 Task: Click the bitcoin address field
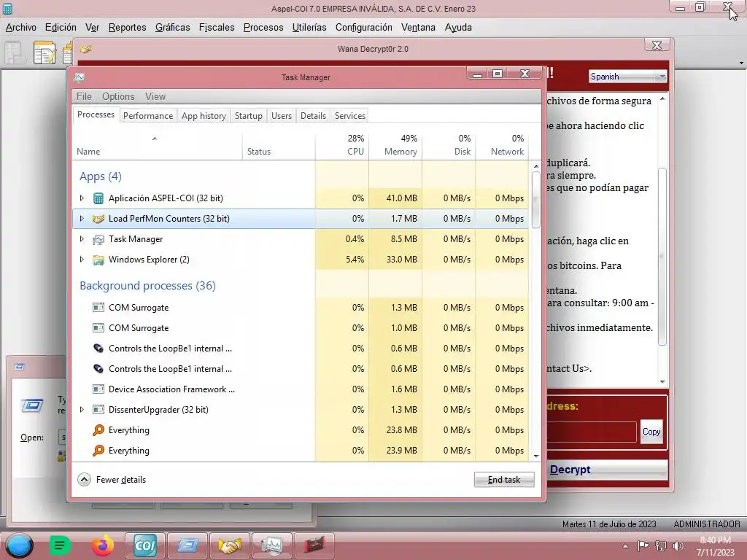pyautogui.click(x=591, y=432)
